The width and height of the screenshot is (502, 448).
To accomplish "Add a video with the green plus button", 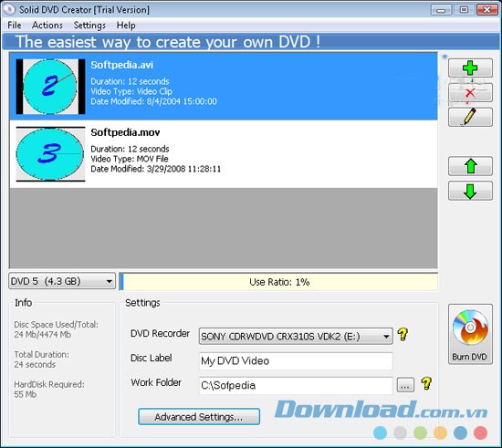I will tap(470, 68).
